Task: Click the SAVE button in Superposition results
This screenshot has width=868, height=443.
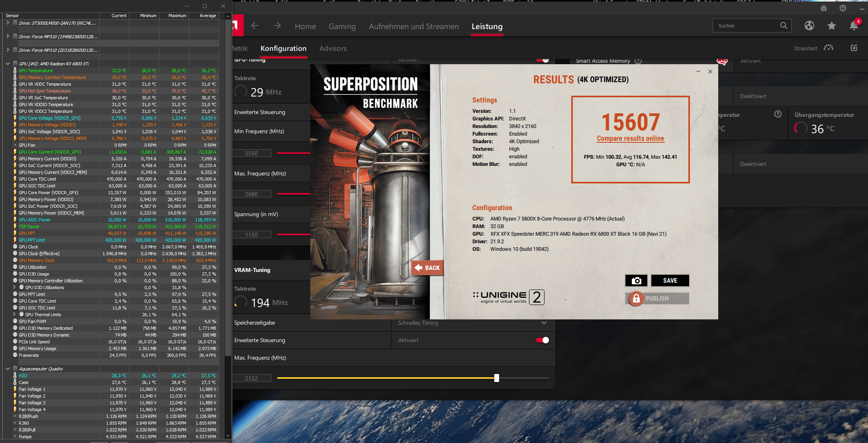Action: point(670,280)
